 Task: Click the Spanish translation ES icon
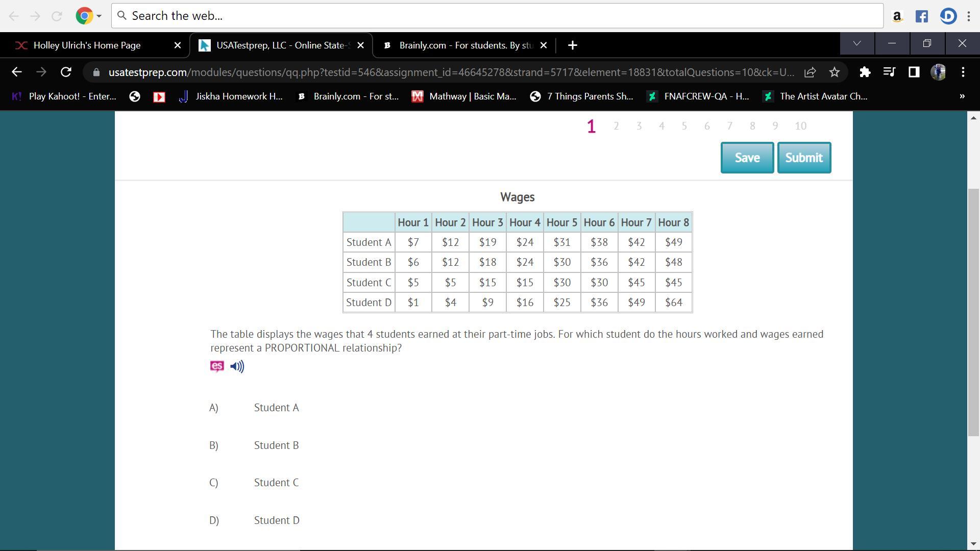217,366
